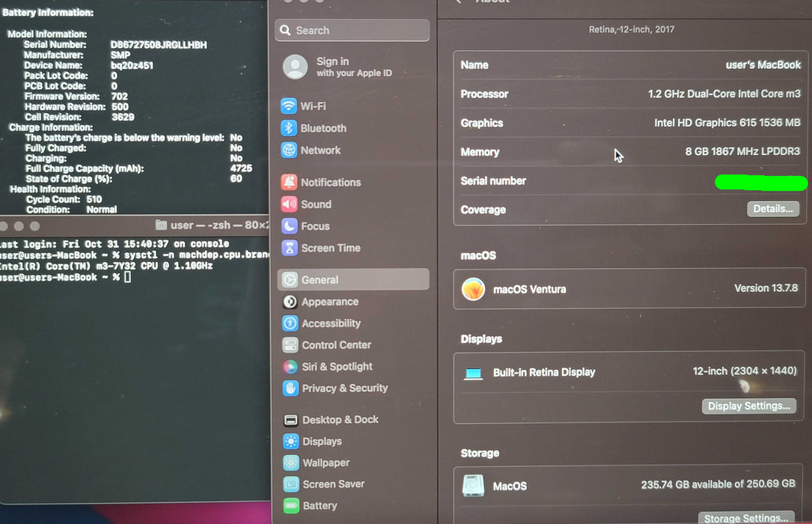Click Retina, 12-inch, 2017 model text
This screenshot has width=812, height=524.
[632, 29]
